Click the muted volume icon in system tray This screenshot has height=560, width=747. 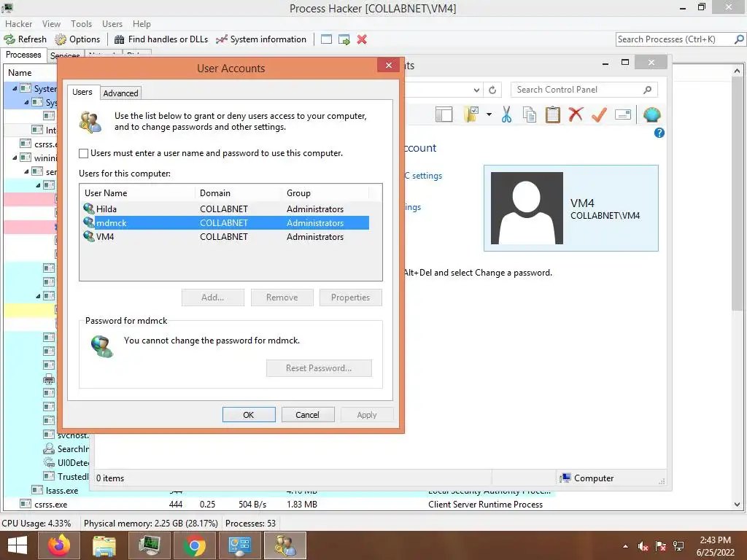click(643, 546)
